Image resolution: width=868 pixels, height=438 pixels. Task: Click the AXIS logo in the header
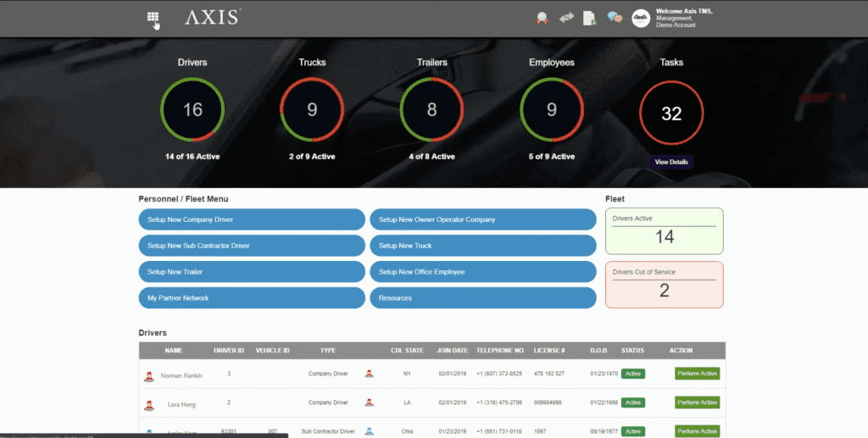point(213,17)
